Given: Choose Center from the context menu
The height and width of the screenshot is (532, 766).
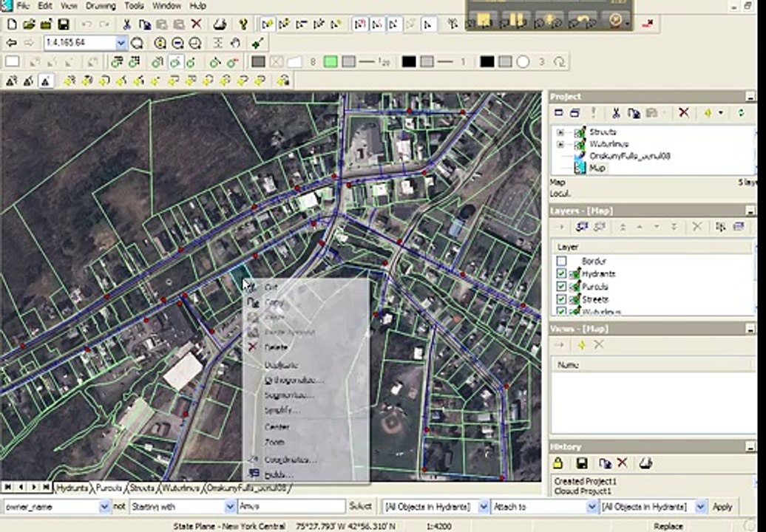Looking at the screenshot, I should click(x=277, y=427).
